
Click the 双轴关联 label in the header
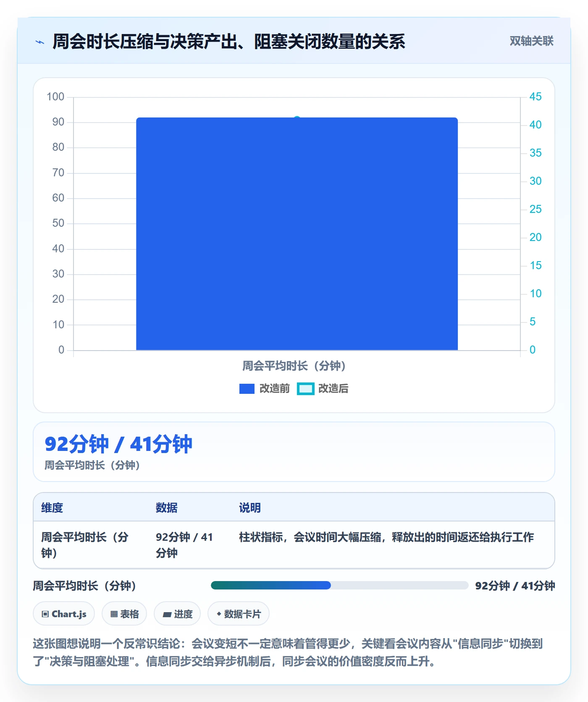[x=531, y=41]
